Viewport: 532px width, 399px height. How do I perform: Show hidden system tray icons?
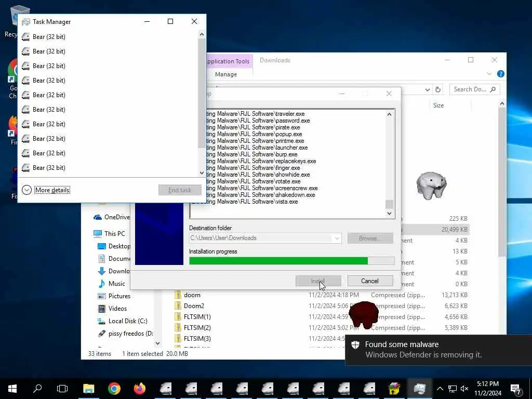pyautogui.click(x=440, y=389)
